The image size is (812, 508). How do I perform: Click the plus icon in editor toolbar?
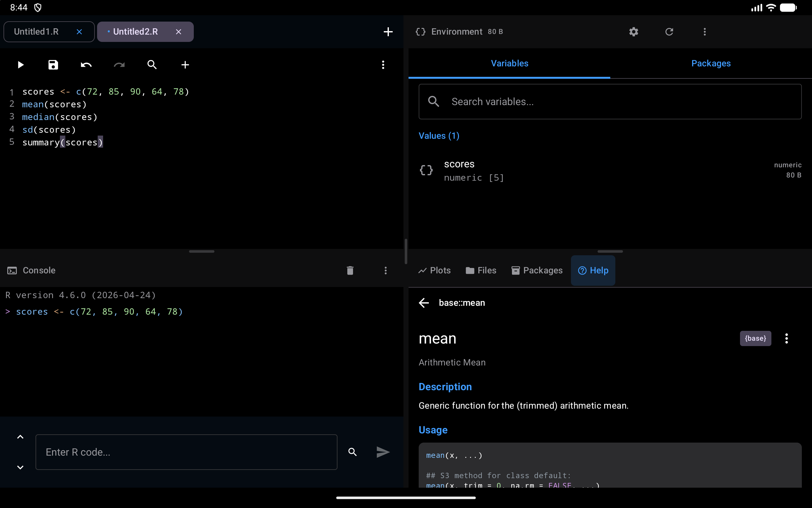[x=185, y=65]
